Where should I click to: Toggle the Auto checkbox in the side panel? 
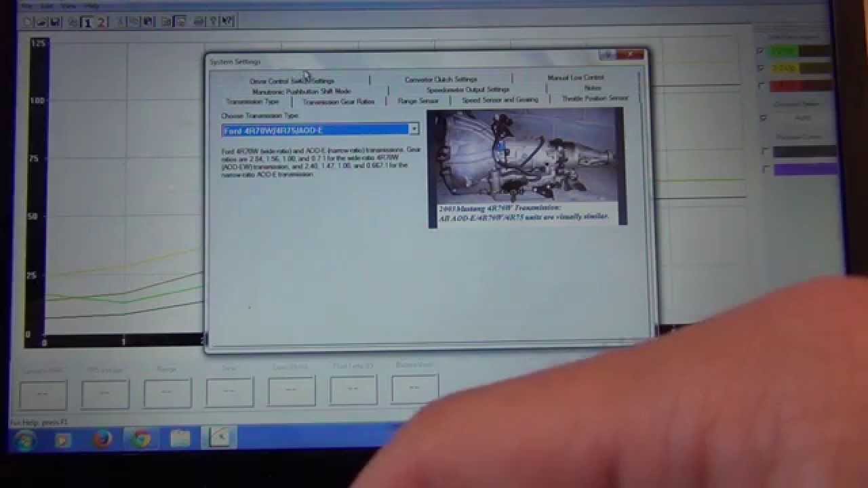pyautogui.click(x=764, y=117)
